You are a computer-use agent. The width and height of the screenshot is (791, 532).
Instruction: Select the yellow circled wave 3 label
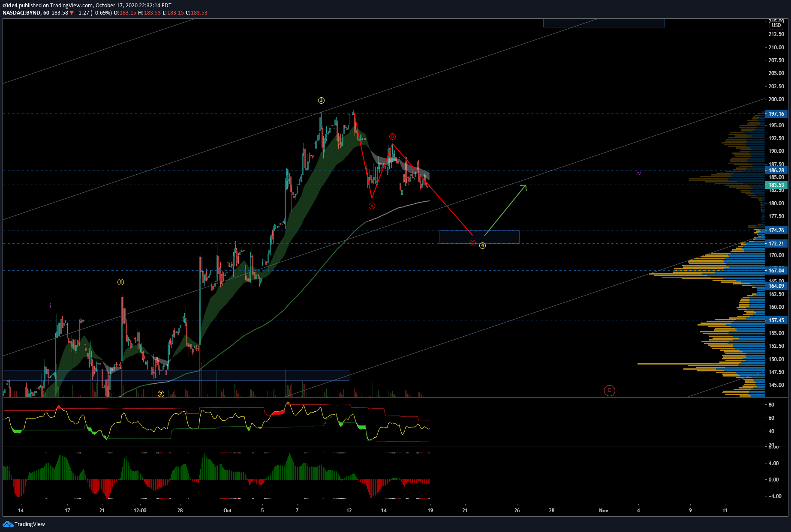coord(321,100)
